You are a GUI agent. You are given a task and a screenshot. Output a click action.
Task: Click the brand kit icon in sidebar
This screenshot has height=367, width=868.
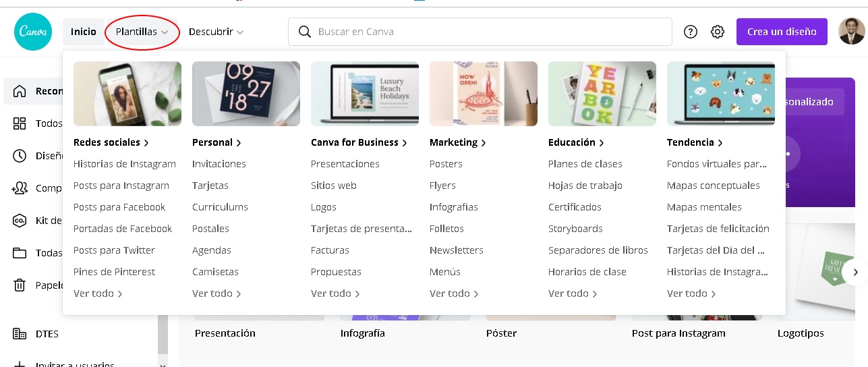pos(20,221)
